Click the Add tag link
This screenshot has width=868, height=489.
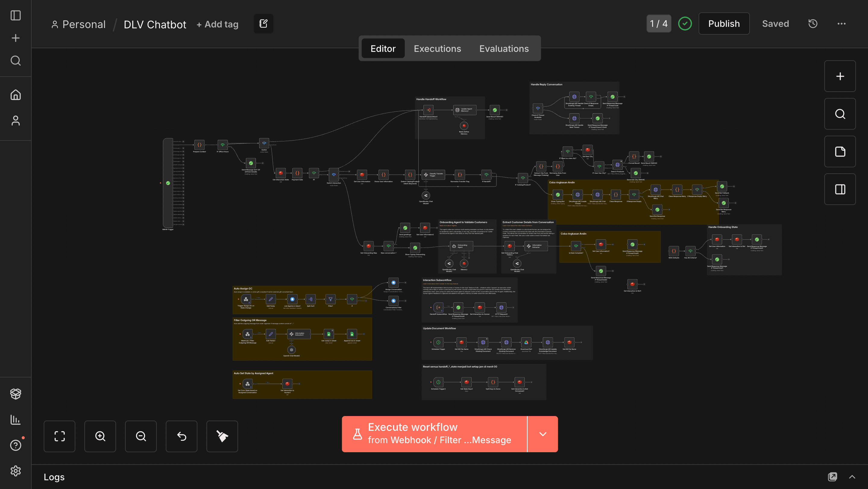(x=217, y=24)
